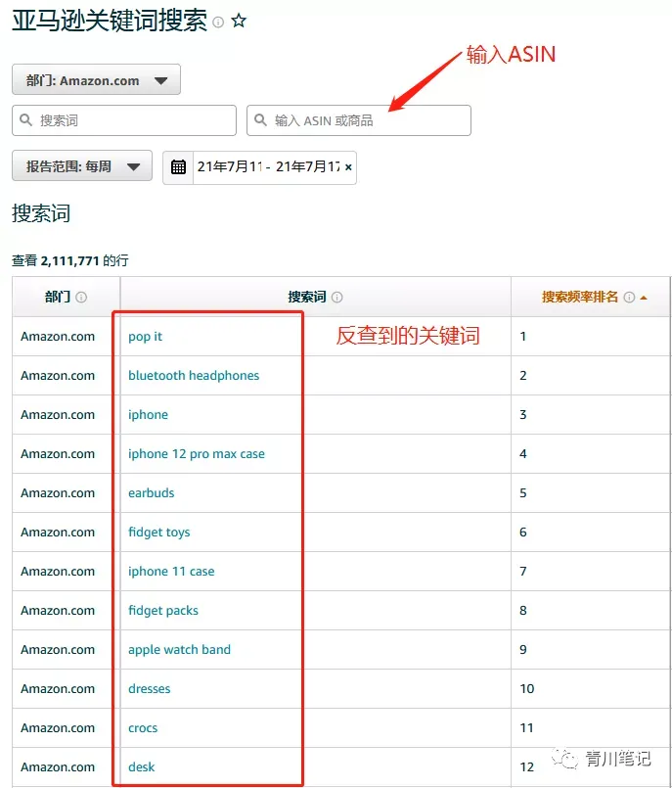Open the 'fidget toys' link
The height and width of the screenshot is (788, 672).
pos(159,533)
